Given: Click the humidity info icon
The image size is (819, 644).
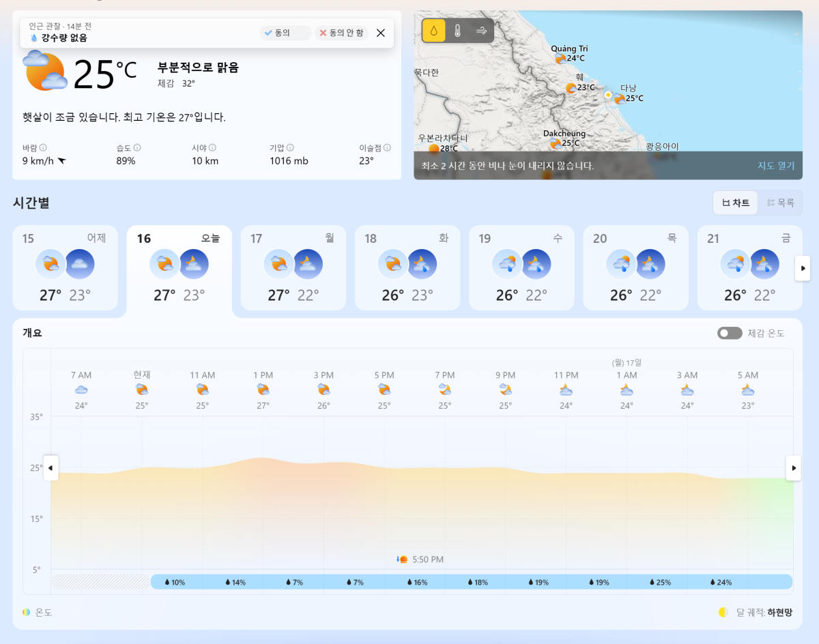Looking at the screenshot, I should click(x=136, y=147).
